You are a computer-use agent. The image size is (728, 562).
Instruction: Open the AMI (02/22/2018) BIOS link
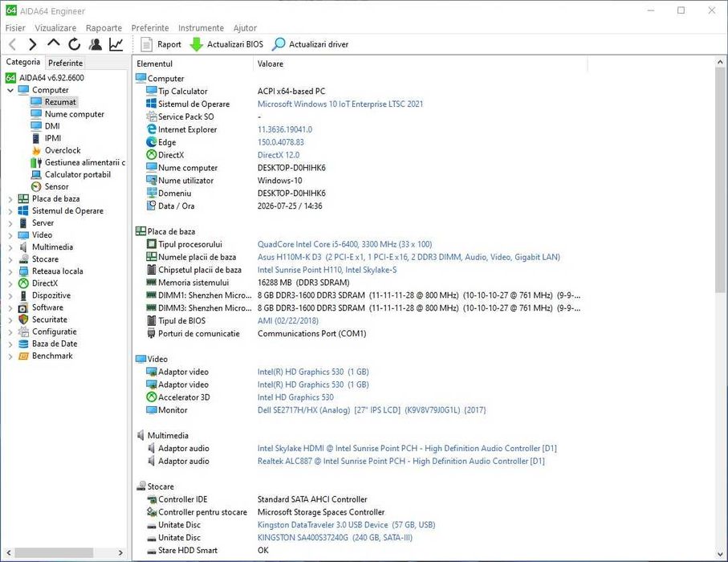(x=288, y=321)
